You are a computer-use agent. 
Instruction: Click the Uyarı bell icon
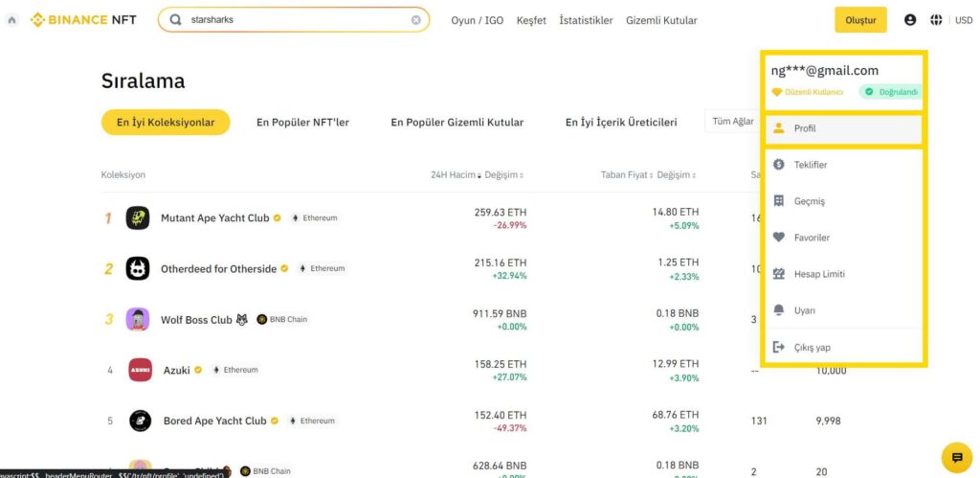pyautogui.click(x=778, y=310)
